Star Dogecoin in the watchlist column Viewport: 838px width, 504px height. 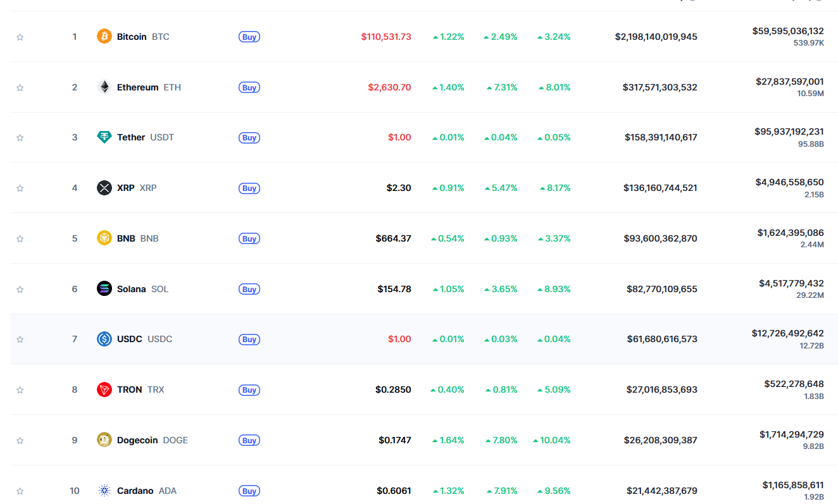pyautogui.click(x=20, y=440)
